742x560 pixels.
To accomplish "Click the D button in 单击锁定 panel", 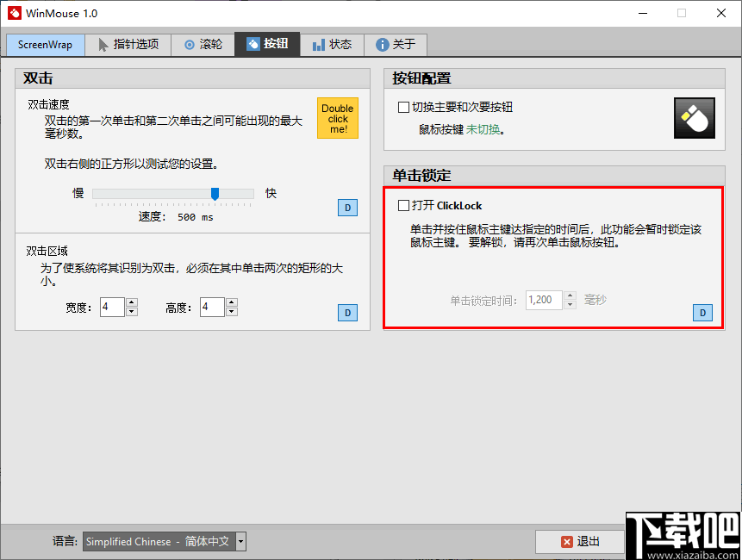I will coord(702,313).
